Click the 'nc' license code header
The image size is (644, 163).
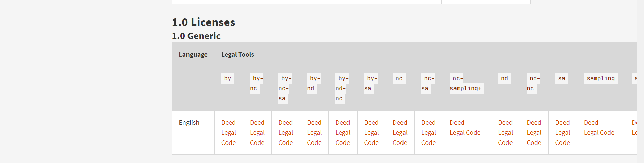[x=399, y=78]
